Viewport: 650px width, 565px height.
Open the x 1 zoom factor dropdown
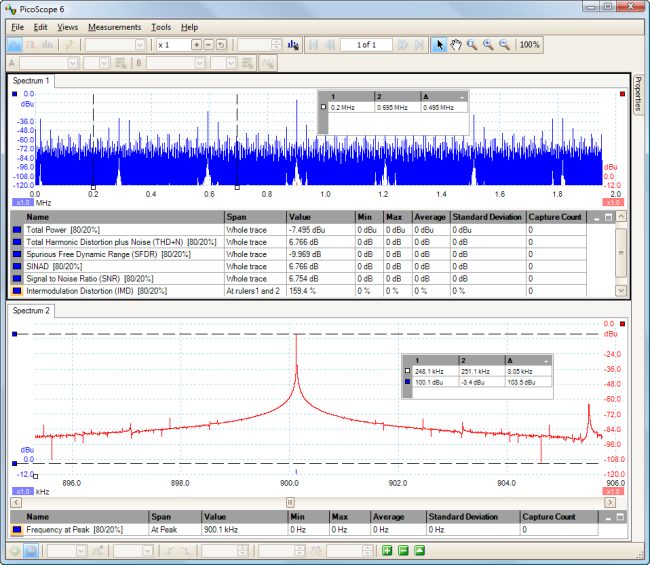pyautogui.click(x=171, y=45)
